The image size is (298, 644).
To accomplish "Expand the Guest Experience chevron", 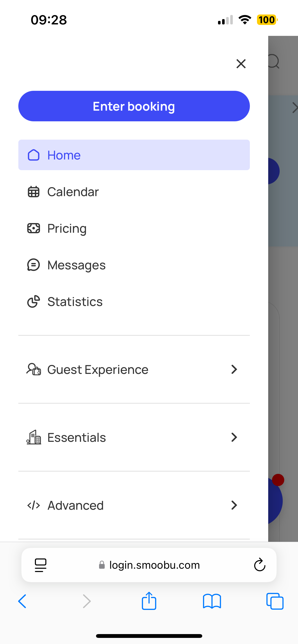I will (x=234, y=369).
